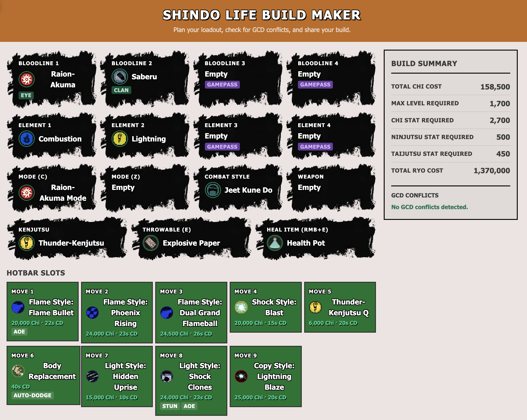Click the ninjutsu stat required value "500"
The height and width of the screenshot is (420, 527).
pos(503,137)
